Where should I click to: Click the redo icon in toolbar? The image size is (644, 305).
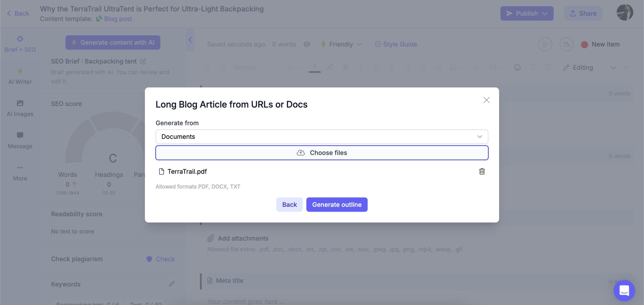click(222, 67)
